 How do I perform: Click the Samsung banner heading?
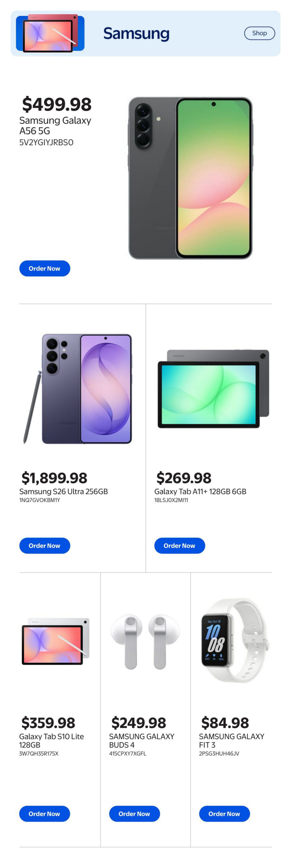[x=136, y=34]
